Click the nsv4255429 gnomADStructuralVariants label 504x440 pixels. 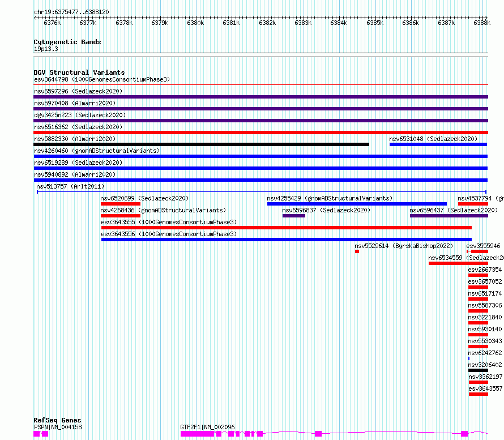330,198
